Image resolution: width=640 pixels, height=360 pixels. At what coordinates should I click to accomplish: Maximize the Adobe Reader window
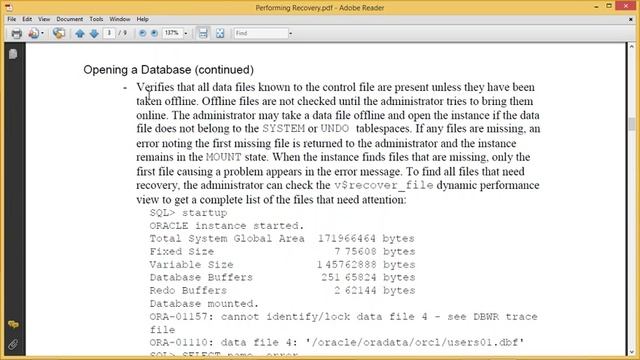click(609, 6)
